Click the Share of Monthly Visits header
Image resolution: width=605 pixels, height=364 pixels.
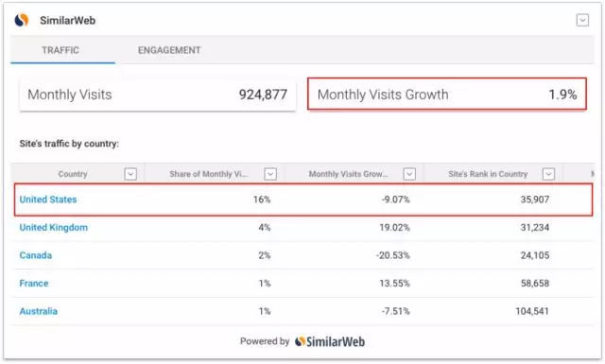tap(208, 174)
